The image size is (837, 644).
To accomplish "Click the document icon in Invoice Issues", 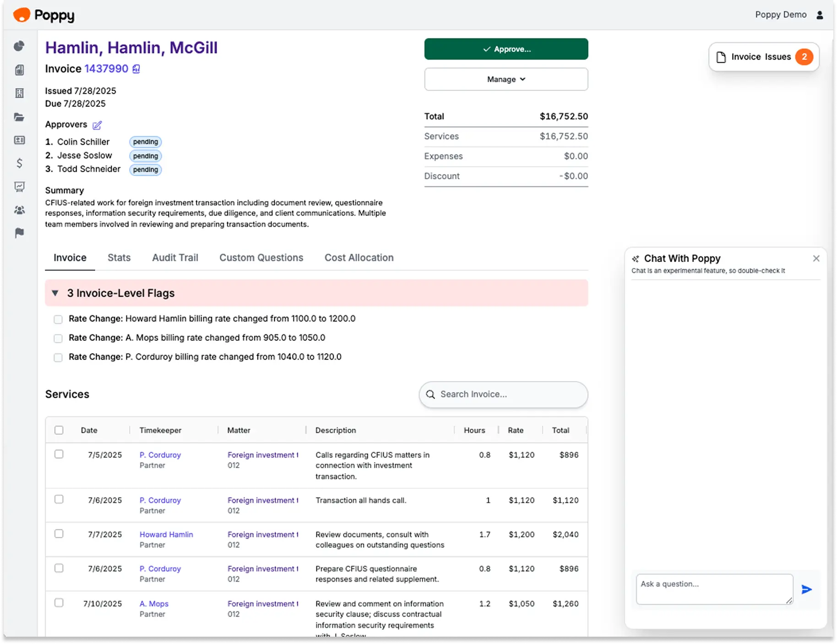I will (x=721, y=57).
